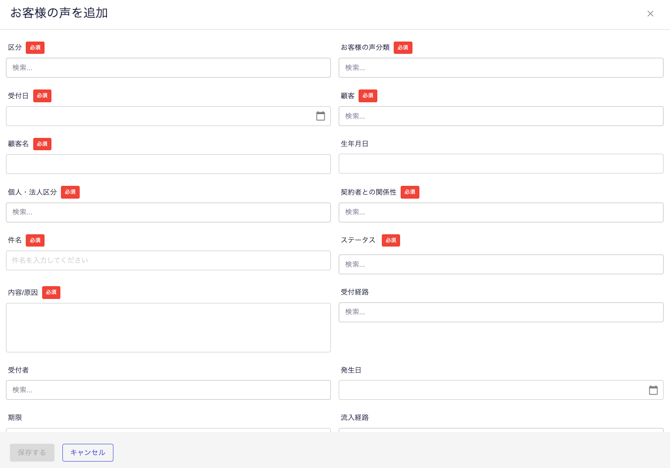The width and height of the screenshot is (670, 468).
Task: Open the 受付者 search dropdown
Action: click(168, 390)
